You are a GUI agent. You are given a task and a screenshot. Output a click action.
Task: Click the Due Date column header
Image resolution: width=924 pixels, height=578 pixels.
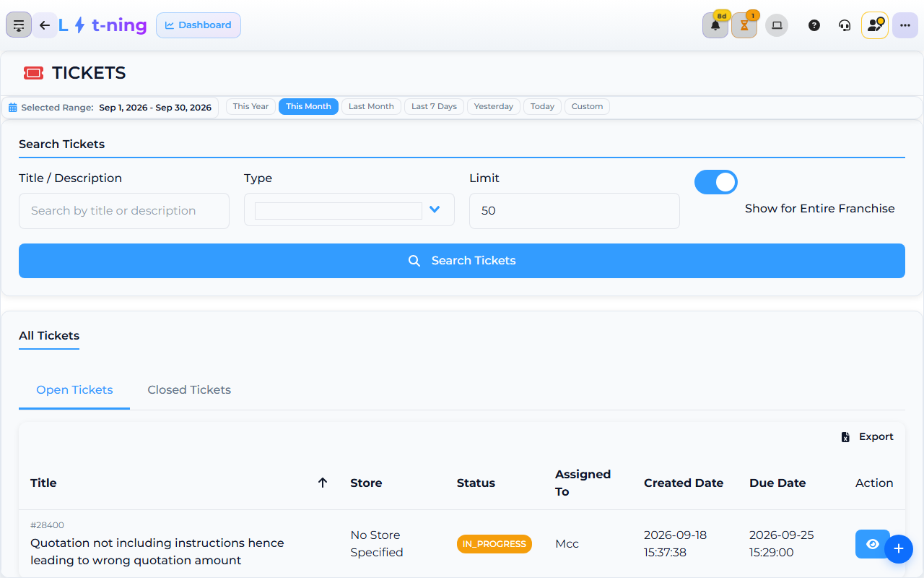777,483
